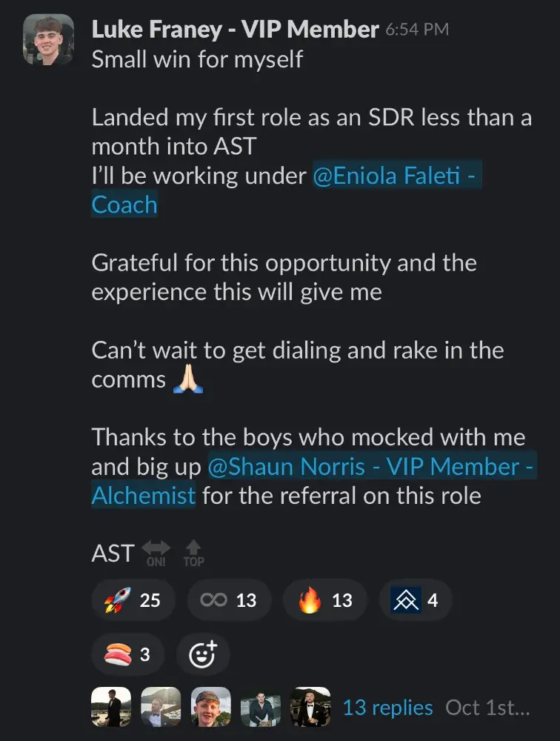The width and height of the screenshot is (560, 741).
Task: Toggle the rocket reaction with 25
Action: point(133,599)
